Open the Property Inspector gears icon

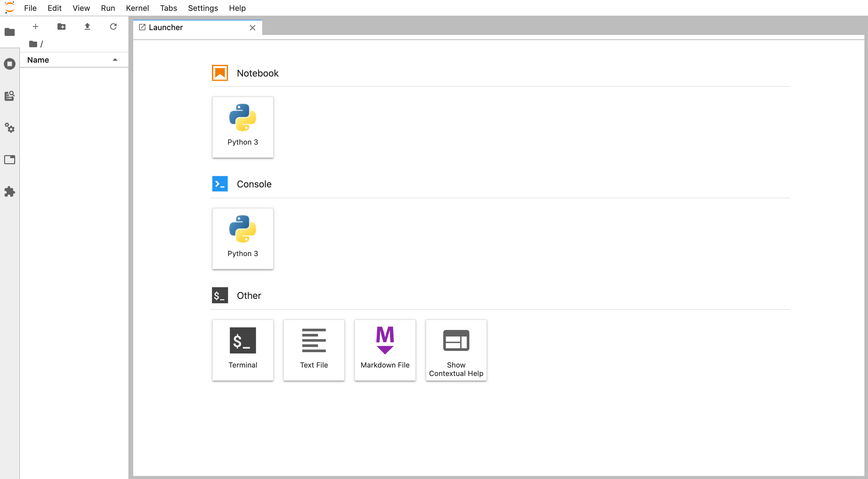click(10, 128)
